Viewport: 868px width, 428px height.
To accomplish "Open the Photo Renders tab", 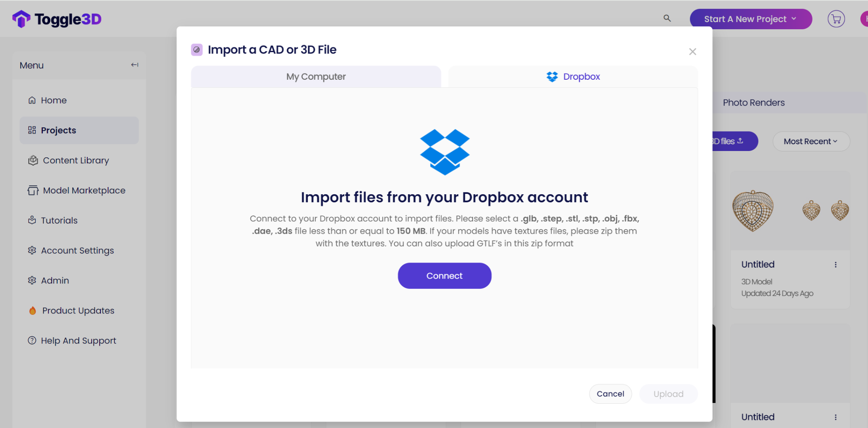I will coord(754,103).
